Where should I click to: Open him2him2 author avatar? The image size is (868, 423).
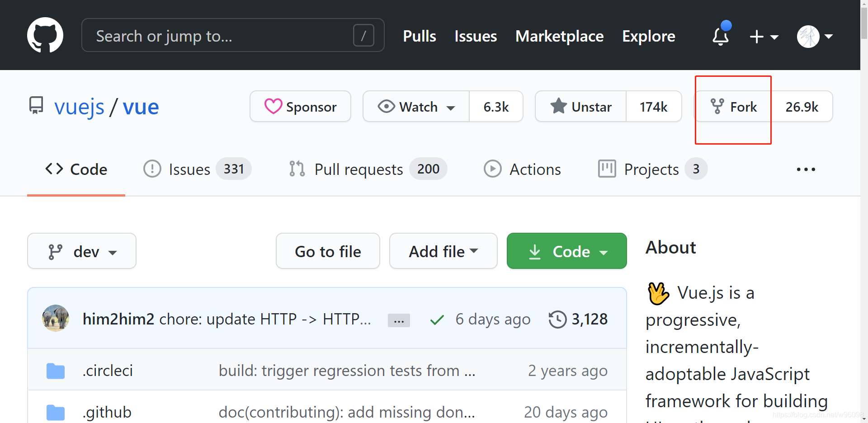(56, 318)
